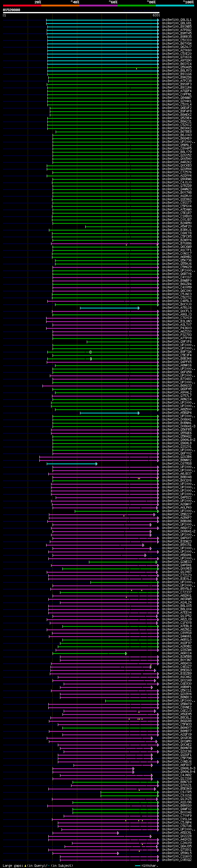Select hit UniRef100_Q3SZ01
The height and width of the screenshot is (868, 197).
pyautogui.click(x=177, y=446)
